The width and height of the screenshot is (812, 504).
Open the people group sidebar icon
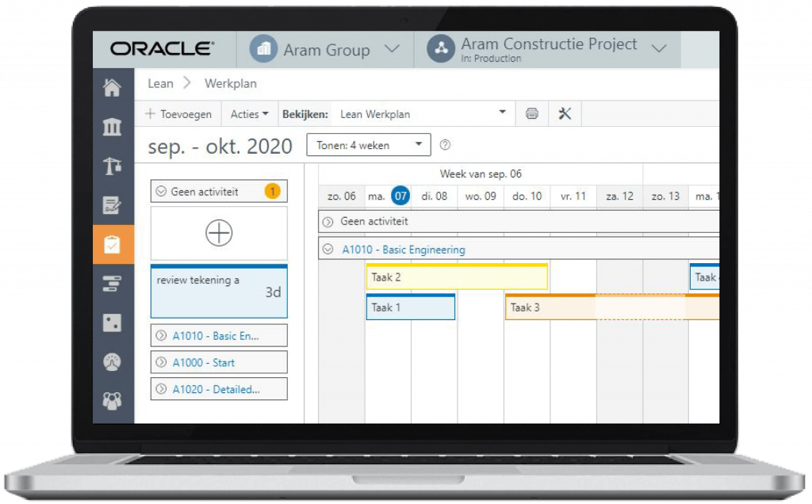[113, 400]
